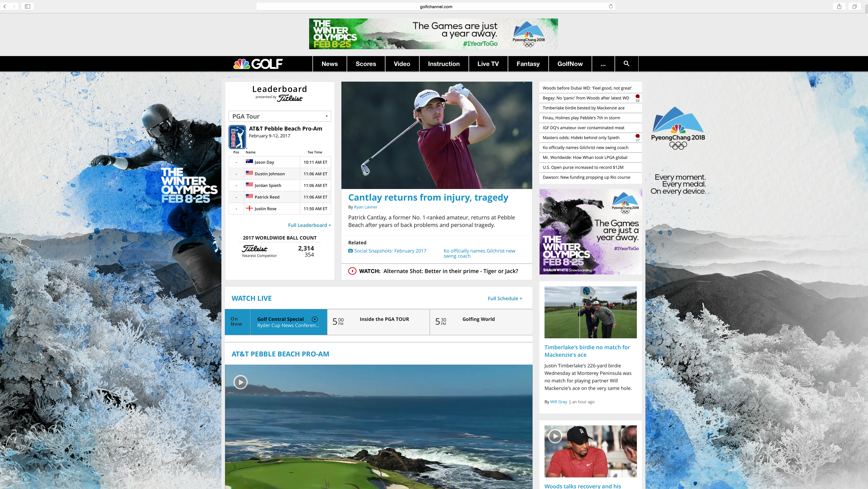Viewport: 868px width, 489px height.
Task: Play the WATCH Alternate Shot video icon
Action: (x=352, y=271)
